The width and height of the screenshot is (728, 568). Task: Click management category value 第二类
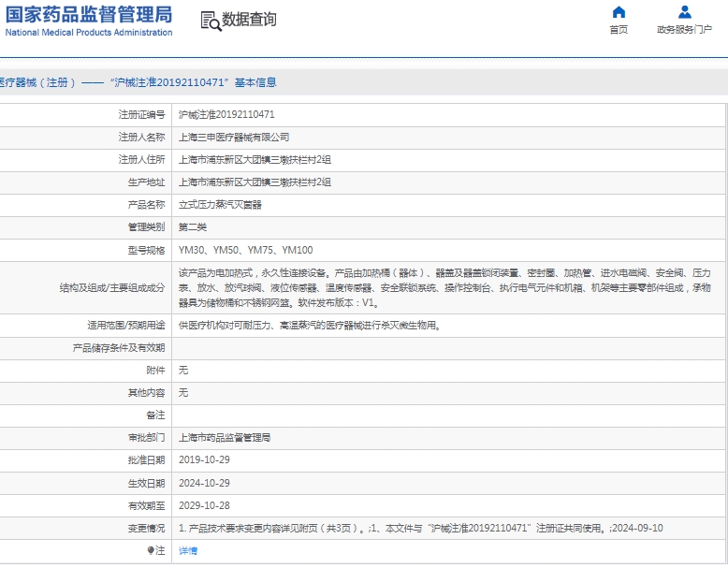point(193,227)
